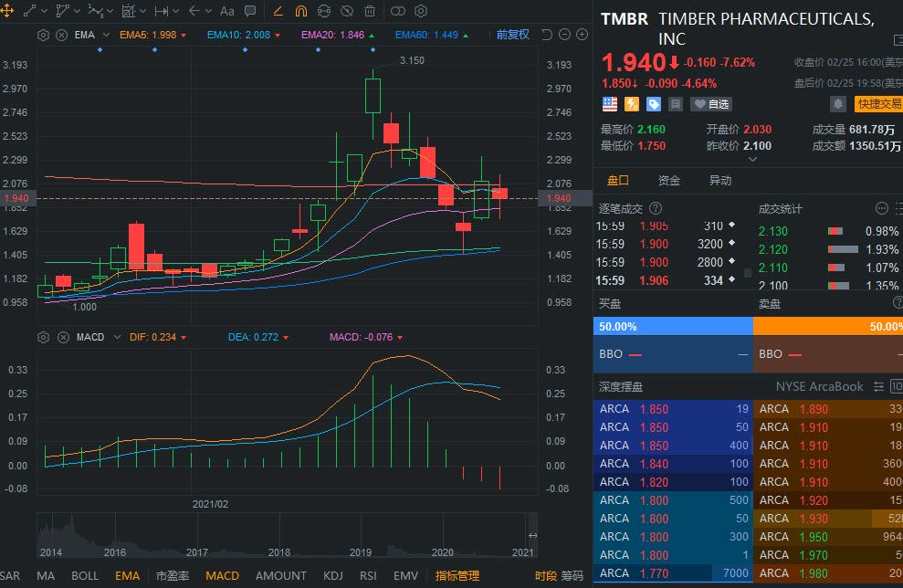
Task: Zoom in chart with plus icon
Action: pos(583,35)
